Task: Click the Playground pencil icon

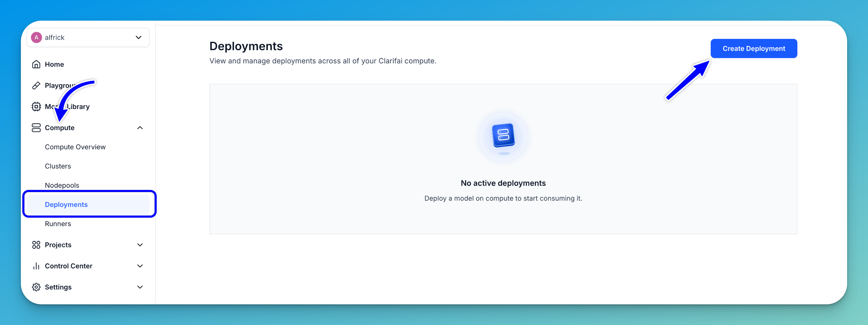Action: [x=36, y=85]
